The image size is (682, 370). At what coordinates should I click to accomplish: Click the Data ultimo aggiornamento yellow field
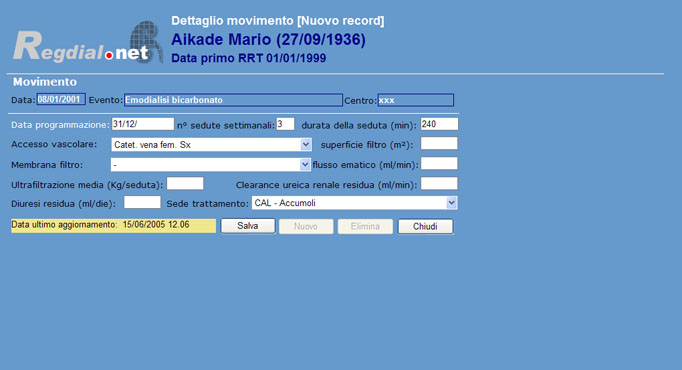tap(114, 225)
